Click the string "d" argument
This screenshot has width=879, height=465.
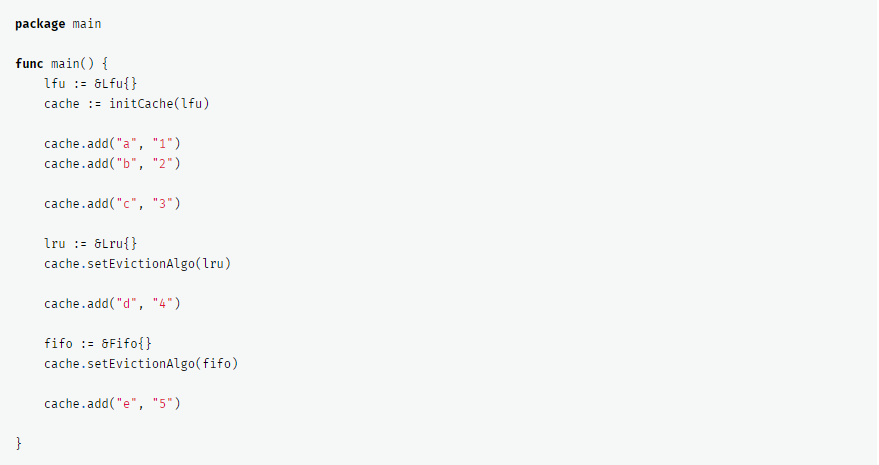tap(126, 303)
